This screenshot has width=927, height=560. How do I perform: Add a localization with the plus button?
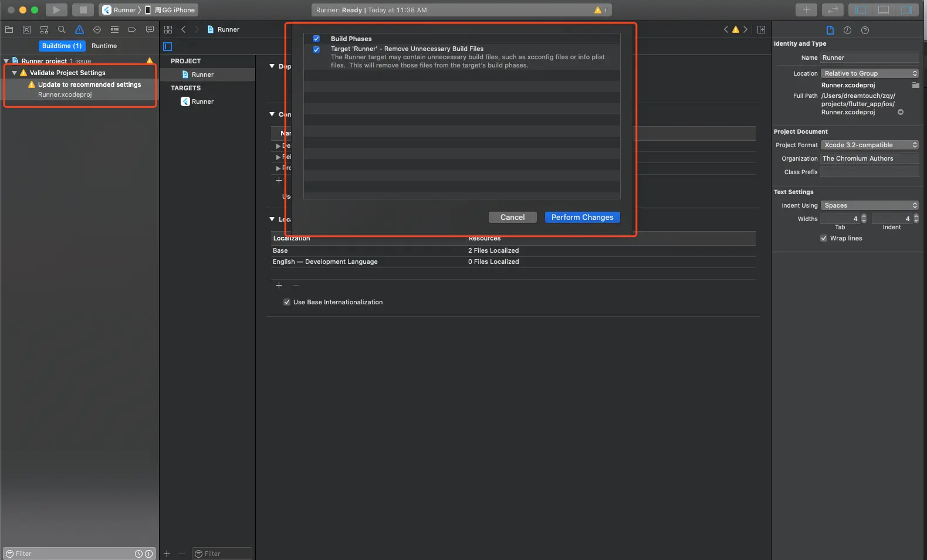coord(279,285)
